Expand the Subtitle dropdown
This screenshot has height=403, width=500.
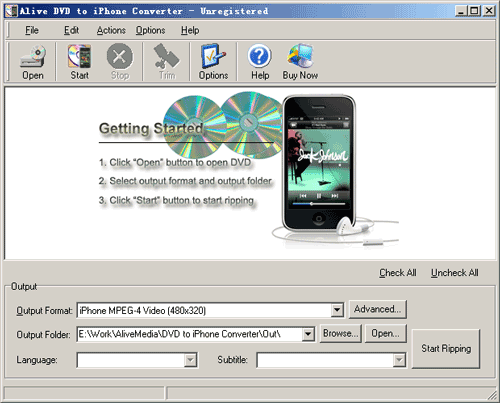click(x=399, y=360)
